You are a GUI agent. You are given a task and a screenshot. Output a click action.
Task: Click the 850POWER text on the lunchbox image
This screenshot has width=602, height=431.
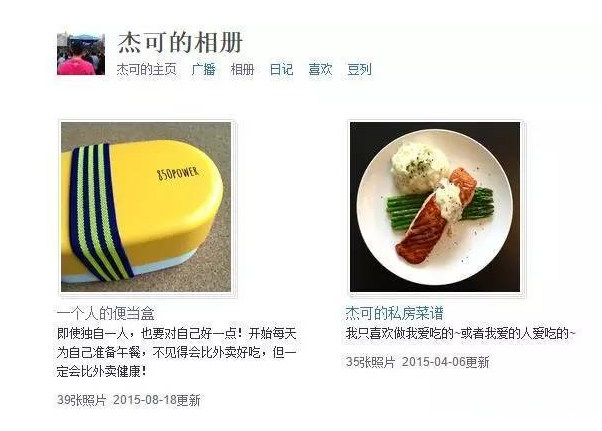(x=178, y=173)
